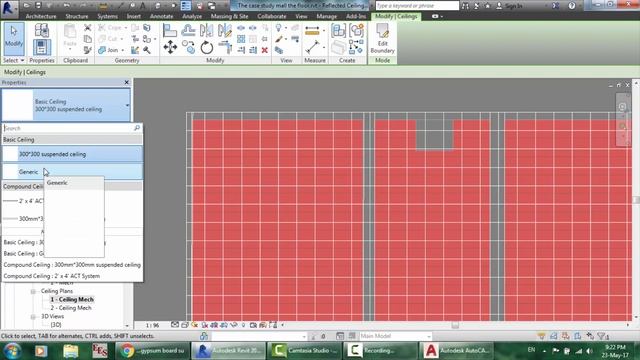Open the Collaborate ribbon tab
Viewport: 640px width, 360px height.
[271, 16]
